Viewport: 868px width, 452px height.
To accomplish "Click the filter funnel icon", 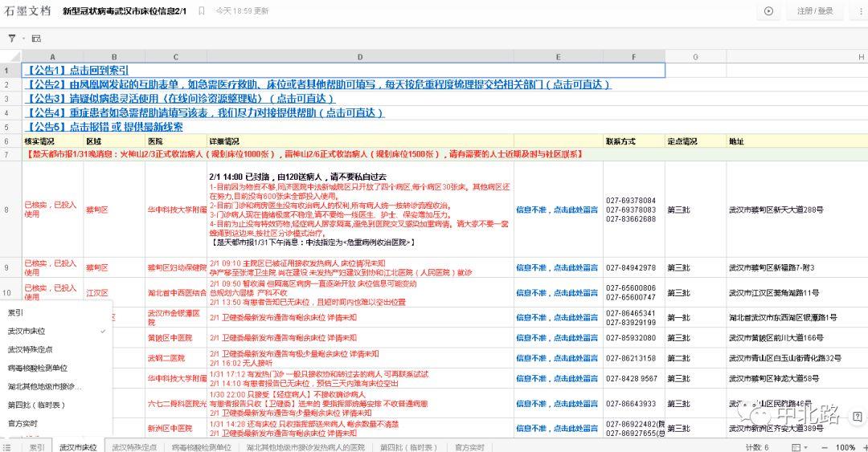I will (x=11, y=39).
